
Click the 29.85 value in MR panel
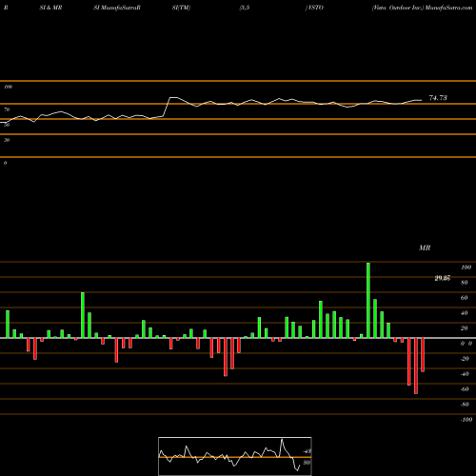coord(443,278)
